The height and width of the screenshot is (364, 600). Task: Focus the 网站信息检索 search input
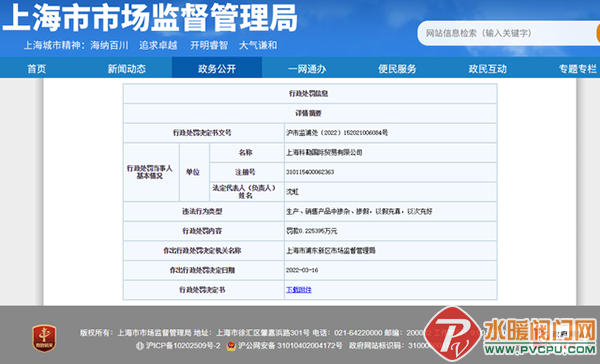click(x=508, y=33)
